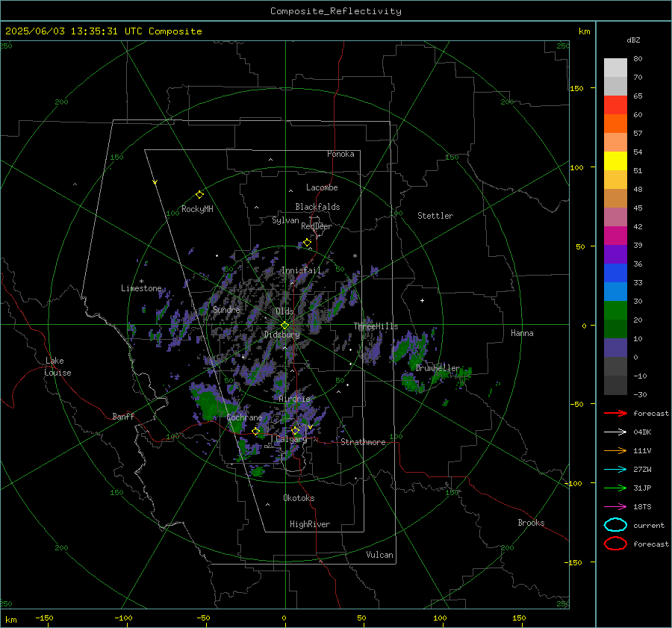Select the violet 39 dBZ color swatch
The height and width of the screenshot is (628, 672).
pos(615,254)
